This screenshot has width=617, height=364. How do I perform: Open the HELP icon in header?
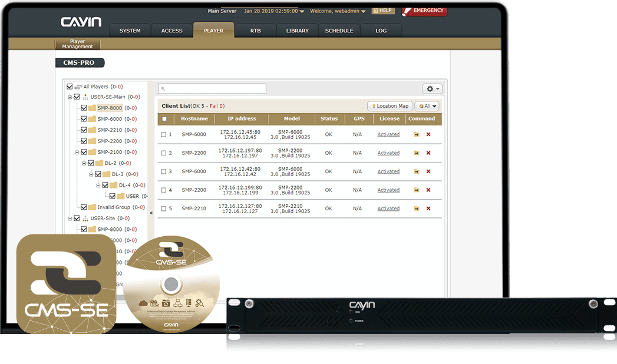click(383, 11)
